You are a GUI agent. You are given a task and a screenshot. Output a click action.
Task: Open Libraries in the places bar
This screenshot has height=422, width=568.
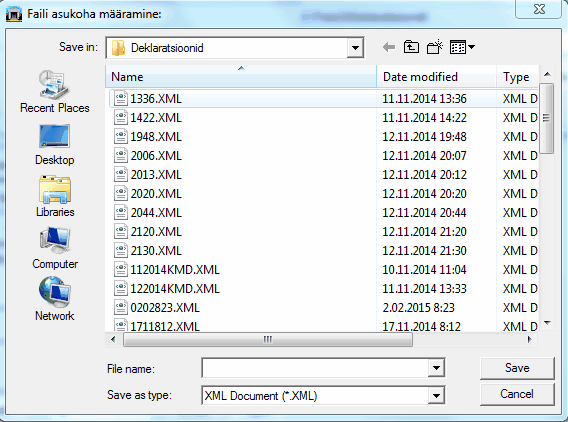55,196
